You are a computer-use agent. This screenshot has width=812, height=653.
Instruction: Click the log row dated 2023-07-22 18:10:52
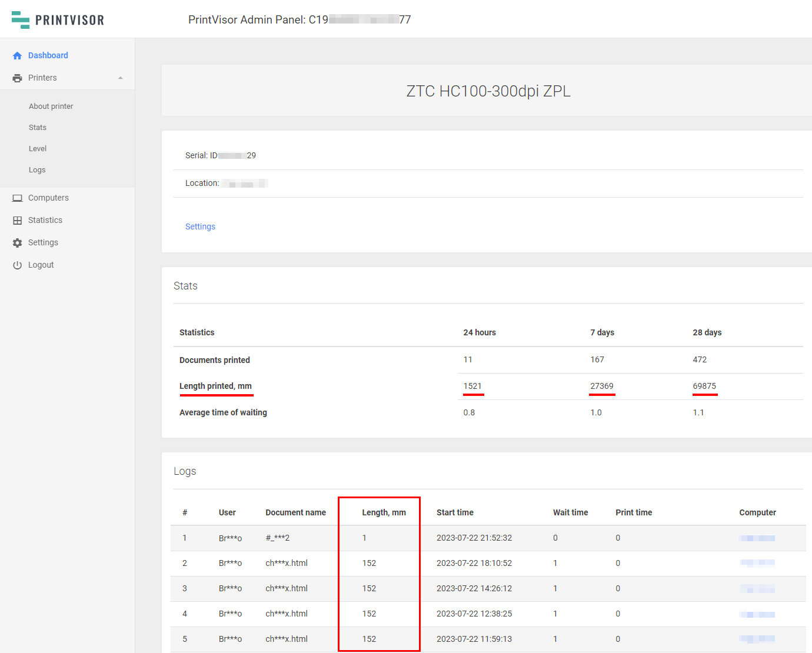pos(474,563)
